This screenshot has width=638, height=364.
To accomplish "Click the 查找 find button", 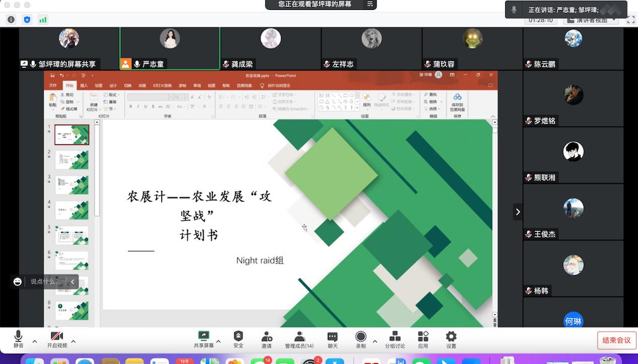I will [431, 95].
